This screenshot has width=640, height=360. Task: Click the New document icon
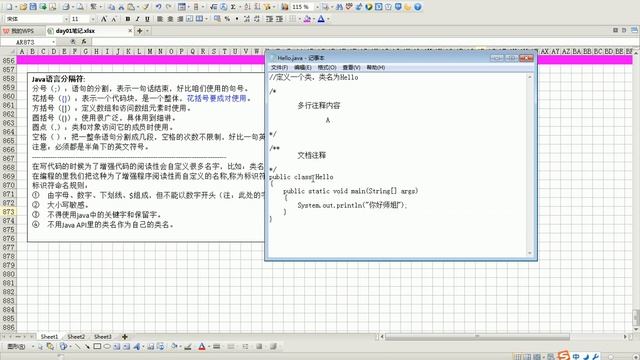9,7
